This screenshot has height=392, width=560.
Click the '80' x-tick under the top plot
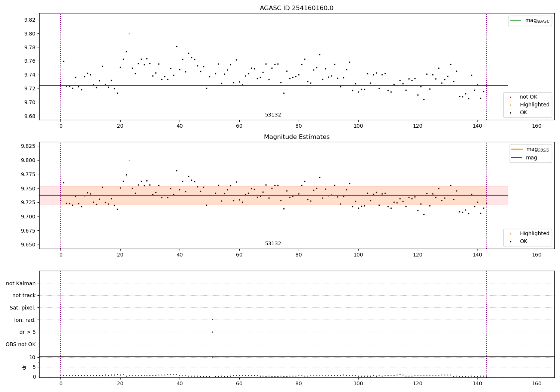[x=298, y=127]
